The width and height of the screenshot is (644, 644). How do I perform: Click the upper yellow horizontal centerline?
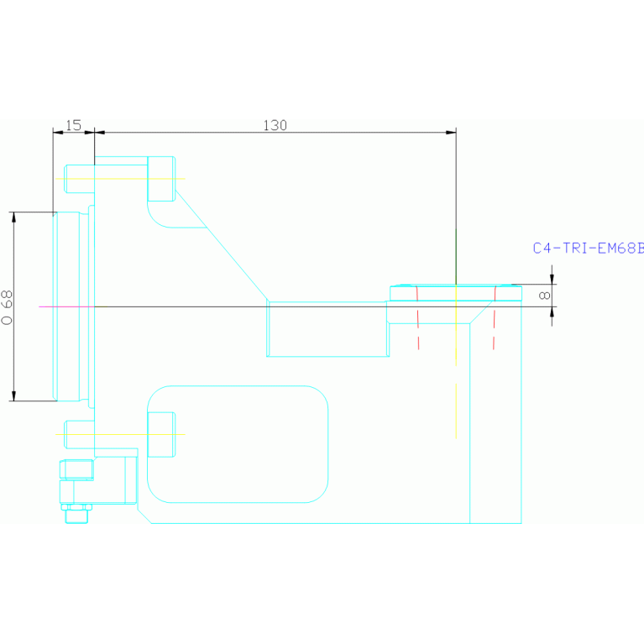118,179
